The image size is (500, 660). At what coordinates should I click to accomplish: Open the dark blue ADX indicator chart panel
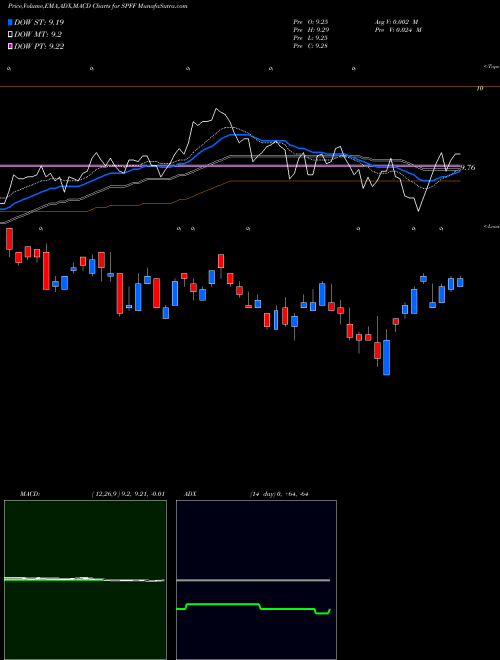(256, 580)
